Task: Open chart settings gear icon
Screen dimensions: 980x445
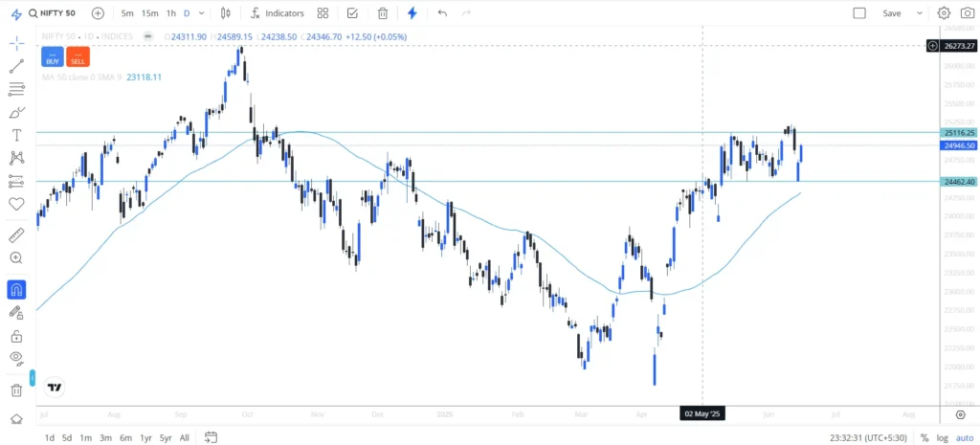Action: pyautogui.click(x=944, y=13)
